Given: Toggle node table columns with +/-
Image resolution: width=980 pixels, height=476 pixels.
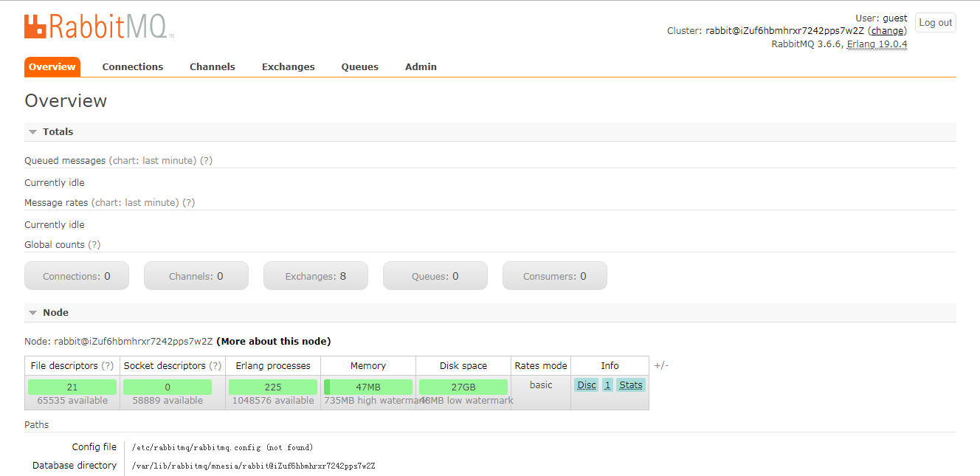Looking at the screenshot, I should [x=661, y=365].
